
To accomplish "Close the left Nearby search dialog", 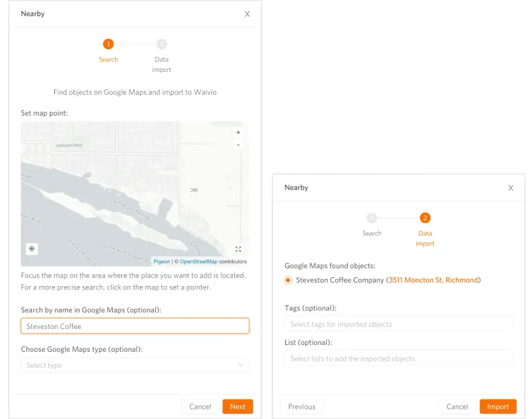I will (x=247, y=14).
